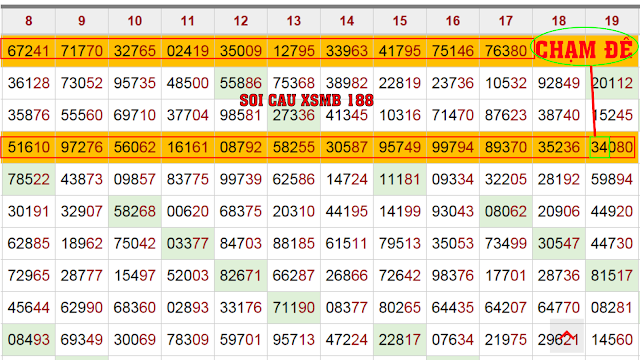
Task: Click cell 69349
Action: coord(82,340)
